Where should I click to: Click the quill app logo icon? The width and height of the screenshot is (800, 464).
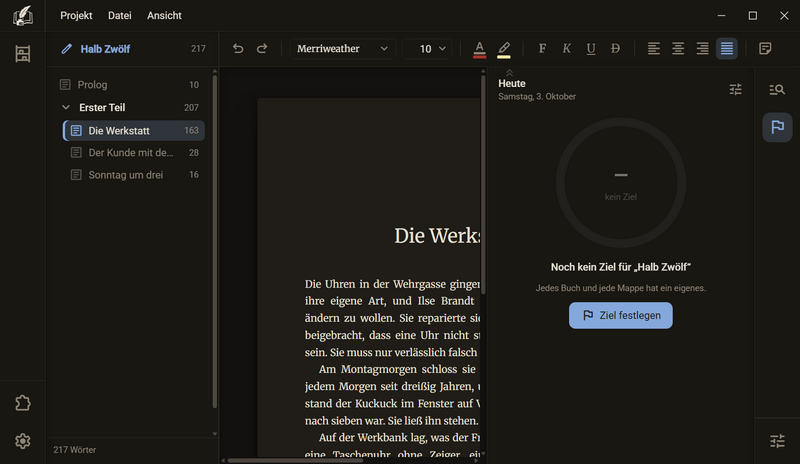22,15
